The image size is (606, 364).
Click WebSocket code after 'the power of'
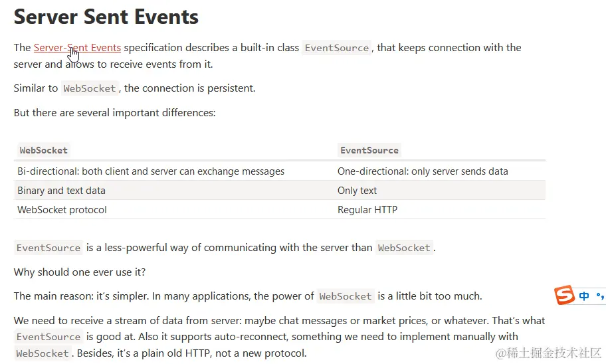pyautogui.click(x=346, y=296)
